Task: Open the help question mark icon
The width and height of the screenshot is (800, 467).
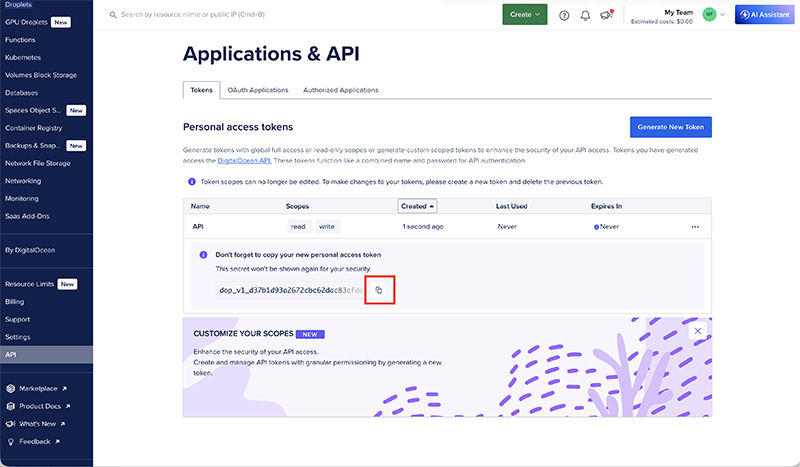Action: (x=564, y=15)
